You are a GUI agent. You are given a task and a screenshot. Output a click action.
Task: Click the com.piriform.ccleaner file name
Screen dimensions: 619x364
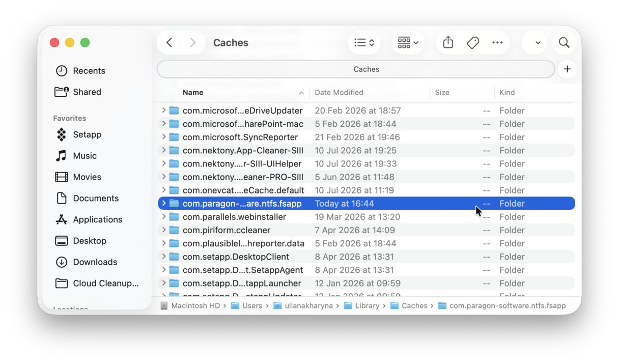(227, 230)
